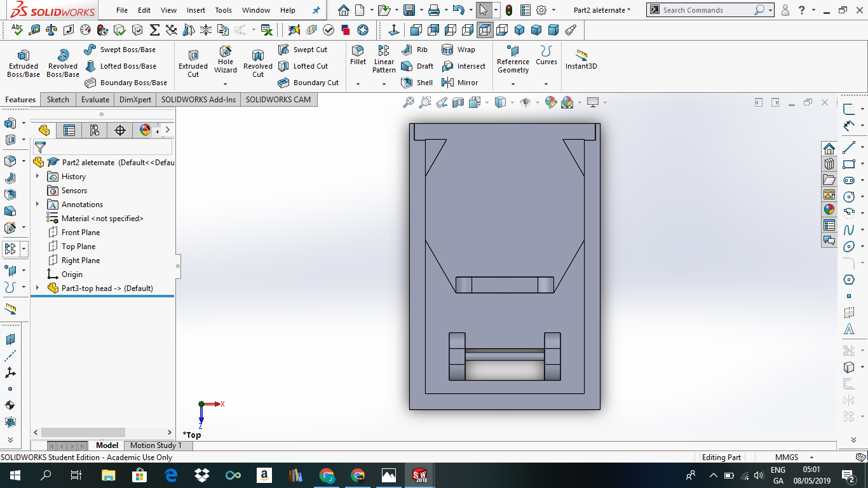Open the Rib feature tool
Viewport: 868px width, 488px height.
415,50
